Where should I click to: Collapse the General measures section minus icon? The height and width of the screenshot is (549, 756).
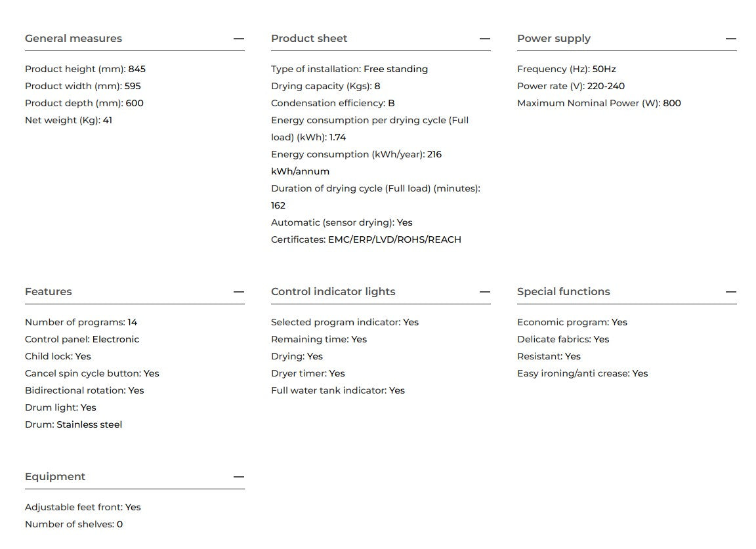(x=239, y=39)
